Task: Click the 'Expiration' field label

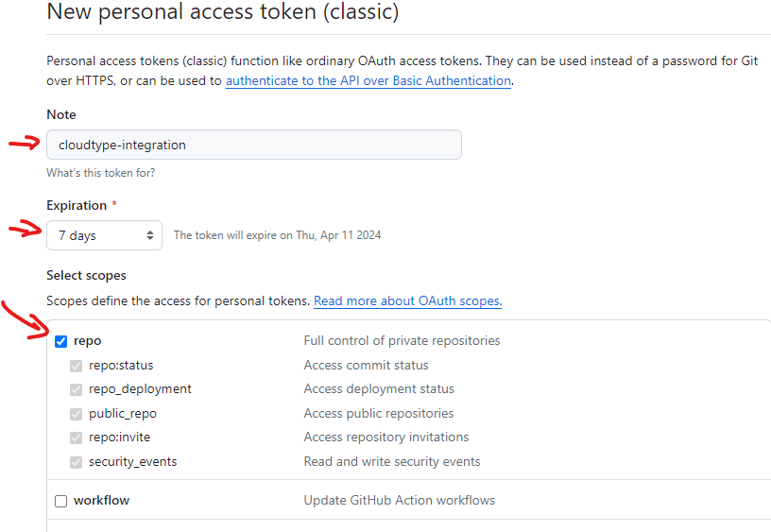Action: click(x=77, y=205)
